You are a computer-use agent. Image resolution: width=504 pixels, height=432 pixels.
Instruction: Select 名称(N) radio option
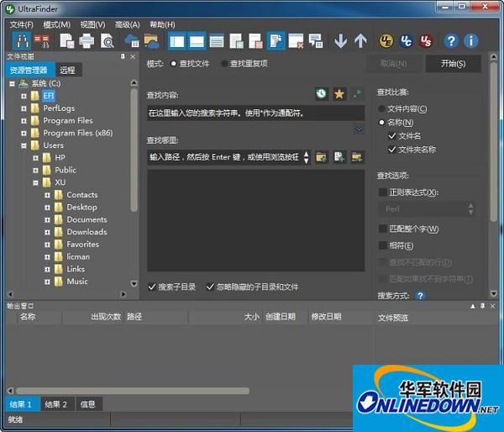click(381, 122)
